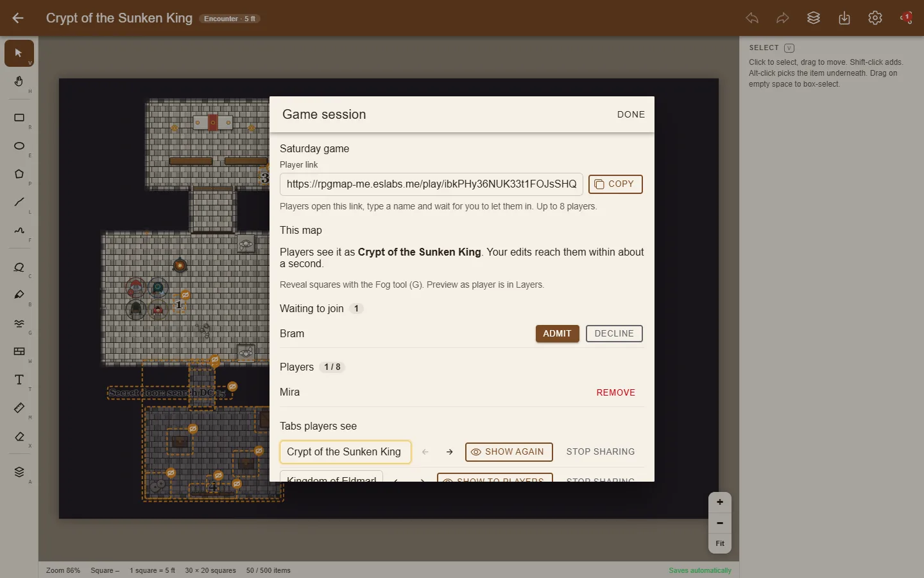Pick the Measure ruler tool
This screenshot has width=924, height=578.
[x=19, y=408]
